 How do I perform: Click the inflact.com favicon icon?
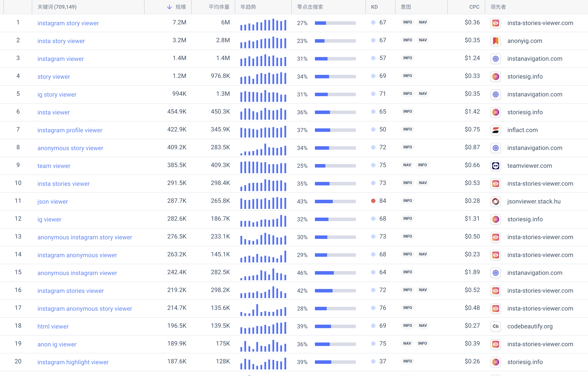click(495, 130)
